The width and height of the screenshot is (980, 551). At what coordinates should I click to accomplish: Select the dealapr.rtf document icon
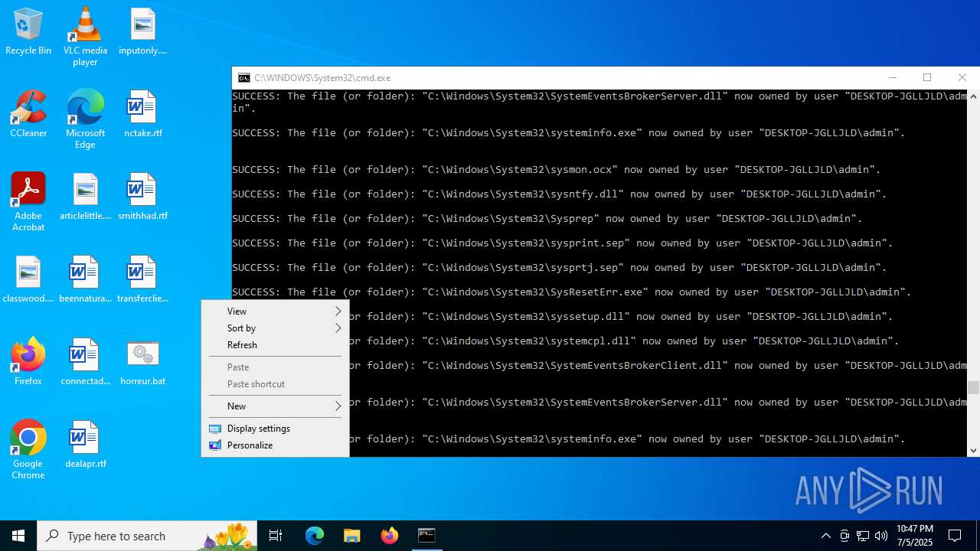click(85, 445)
